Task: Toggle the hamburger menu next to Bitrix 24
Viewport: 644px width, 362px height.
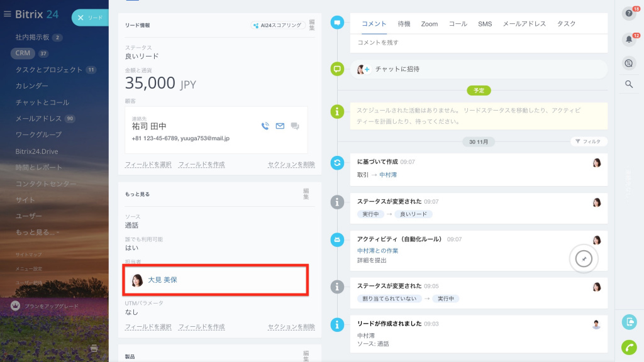Action: (7, 14)
